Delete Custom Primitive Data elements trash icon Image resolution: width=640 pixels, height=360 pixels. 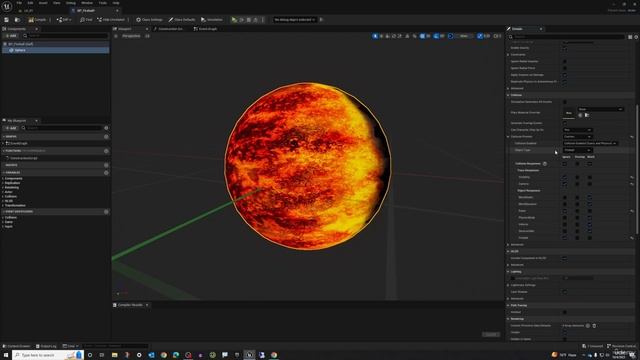[x=594, y=326]
